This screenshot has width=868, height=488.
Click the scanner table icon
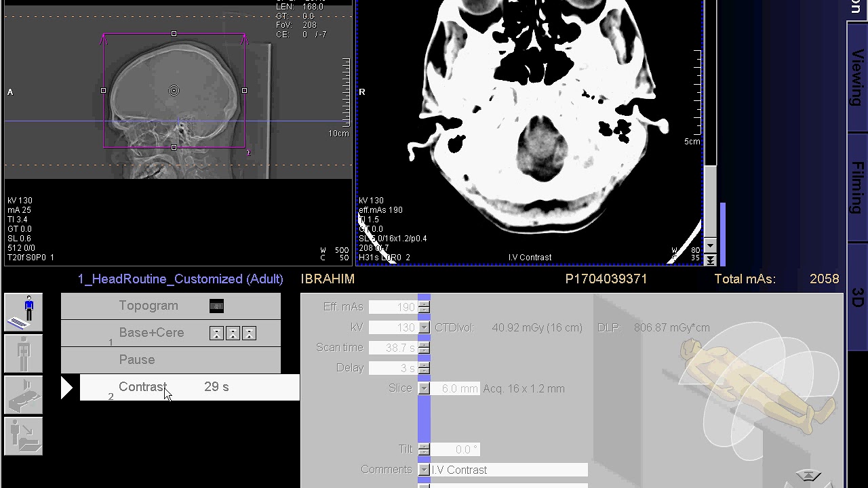click(x=24, y=394)
